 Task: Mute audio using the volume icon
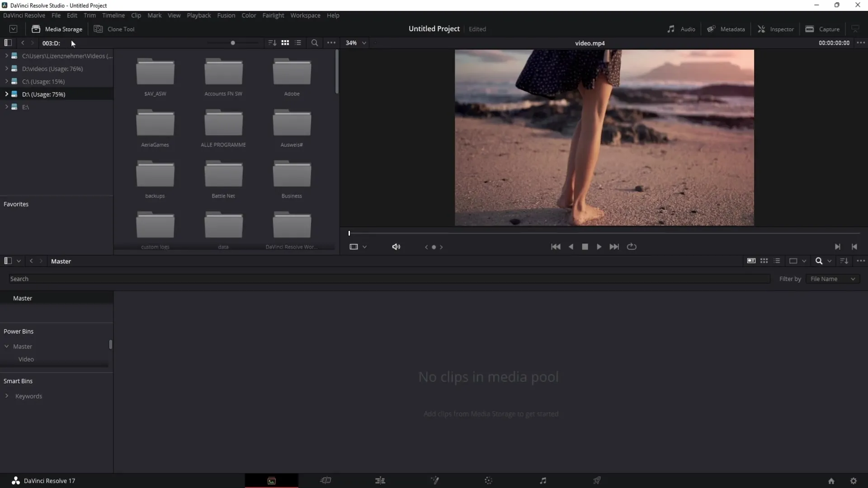[x=396, y=246]
